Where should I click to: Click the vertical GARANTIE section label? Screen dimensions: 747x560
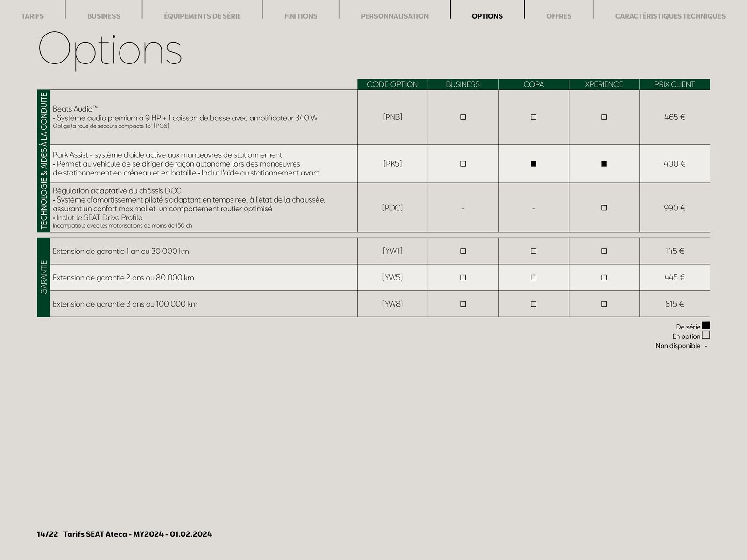tap(43, 277)
